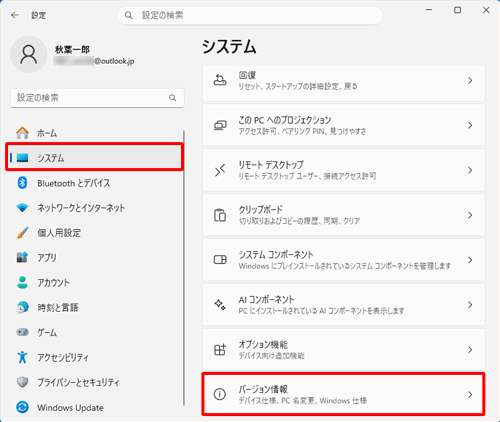500x422 pixels.
Task: Open オプション機能 chevron arrow
Action: (470, 350)
